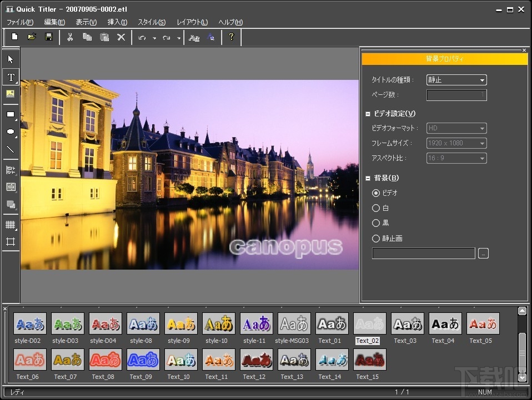
Task: Open the spelling check toolbar icon
Action: tap(210, 37)
